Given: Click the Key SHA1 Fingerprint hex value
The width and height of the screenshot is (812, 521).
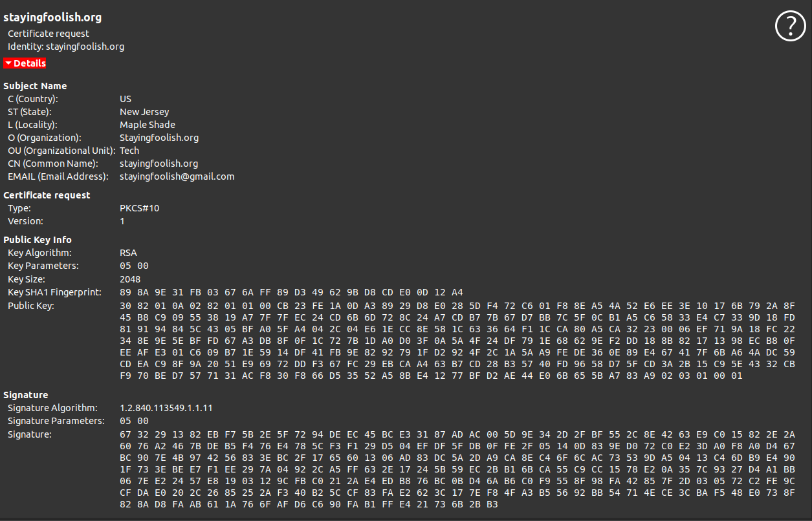Looking at the screenshot, I should 291,292.
